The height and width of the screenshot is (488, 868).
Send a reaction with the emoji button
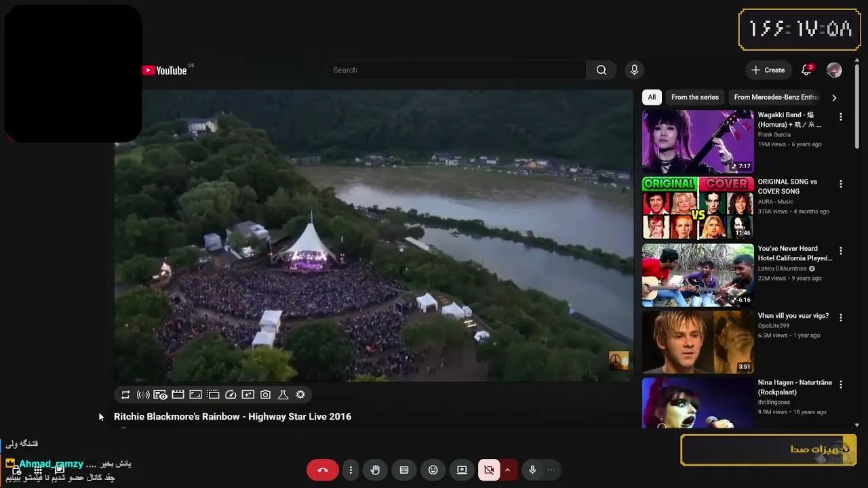433,470
